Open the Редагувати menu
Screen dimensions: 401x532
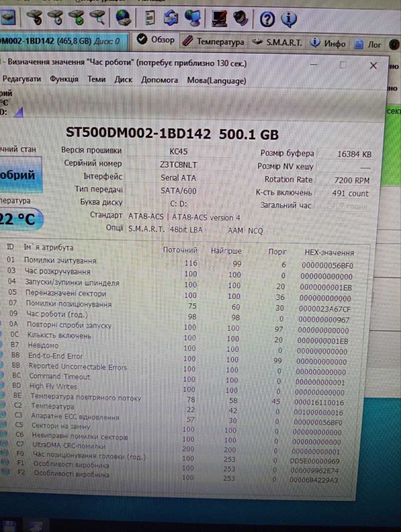[22, 79]
